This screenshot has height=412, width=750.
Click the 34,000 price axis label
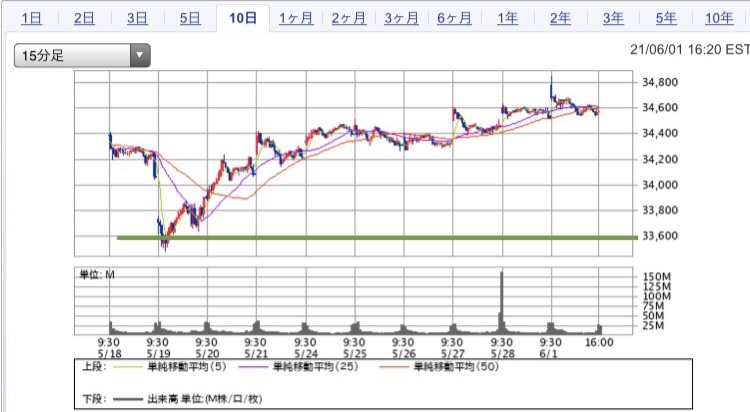click(660, 185)
